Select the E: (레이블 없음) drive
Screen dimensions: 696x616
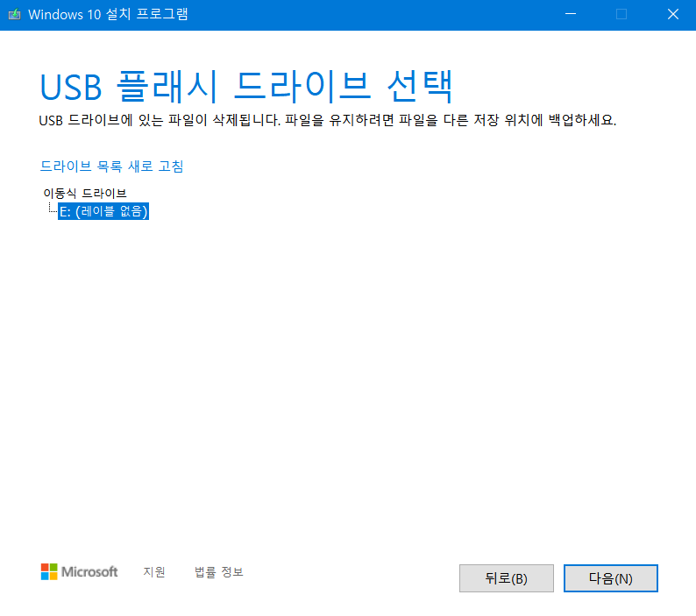coord(103,211)
